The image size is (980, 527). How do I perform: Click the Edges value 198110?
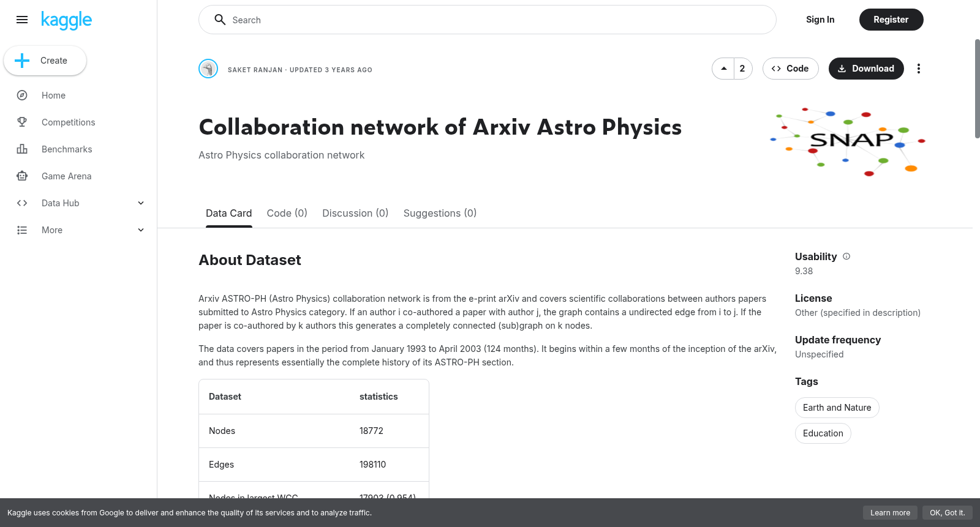372,465
